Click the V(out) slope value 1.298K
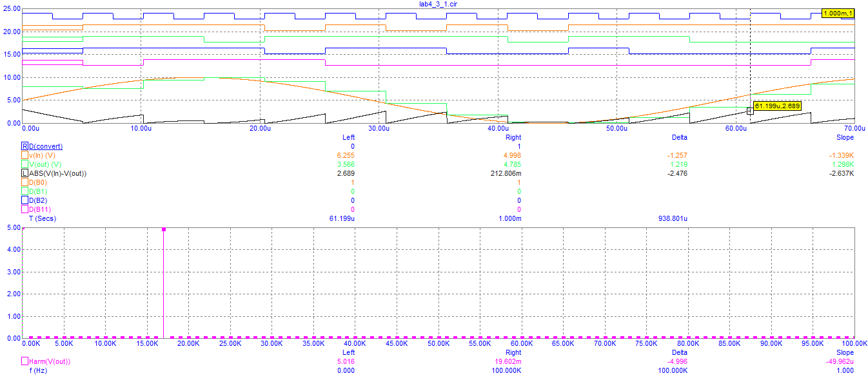This screenshot has height=380, width=868. [843, 164]
